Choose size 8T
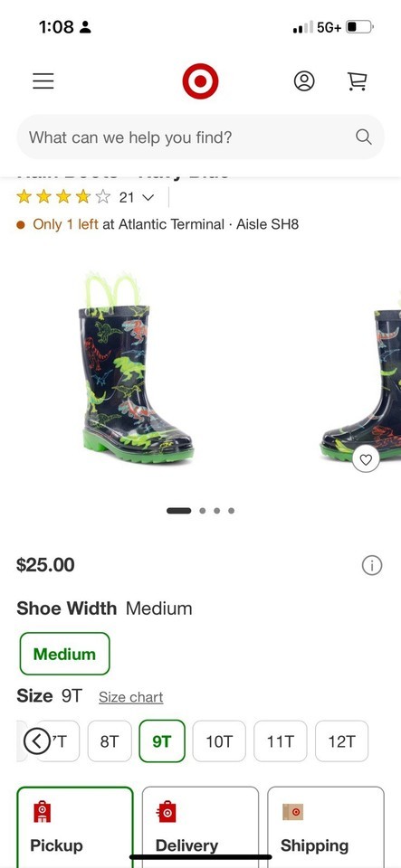Image resolution: width=401 pixels, height=868 pixels. tap(110, 741)
